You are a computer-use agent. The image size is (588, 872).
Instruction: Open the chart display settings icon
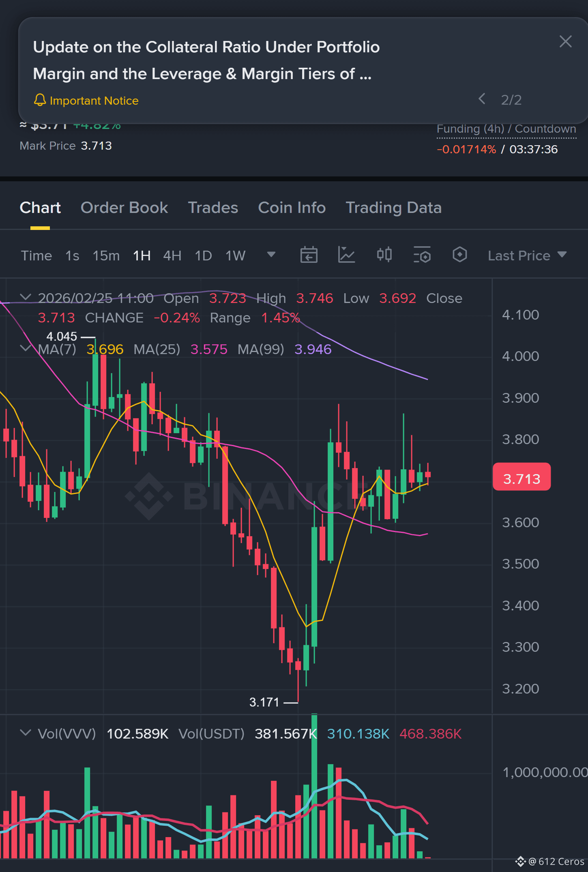422,255
